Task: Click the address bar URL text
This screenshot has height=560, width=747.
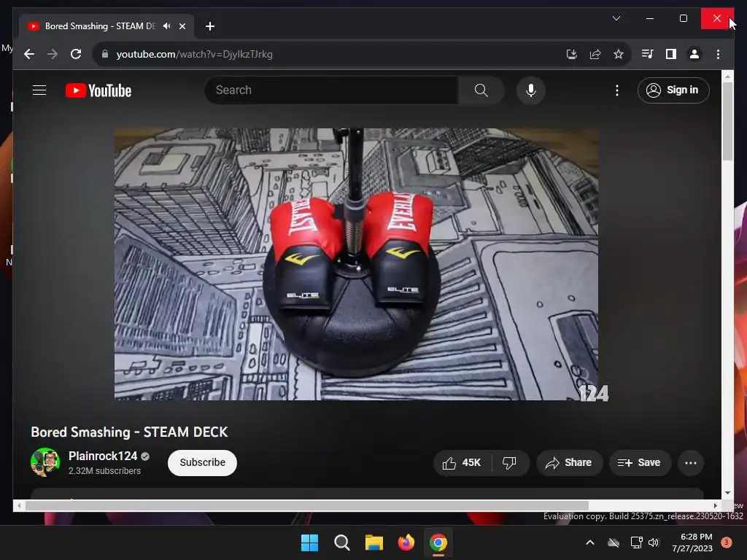Action: pos(194,54)
